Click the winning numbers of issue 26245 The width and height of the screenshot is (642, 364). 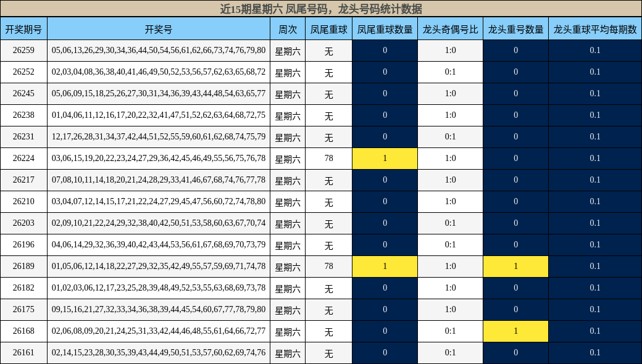(x=159, y=94)
